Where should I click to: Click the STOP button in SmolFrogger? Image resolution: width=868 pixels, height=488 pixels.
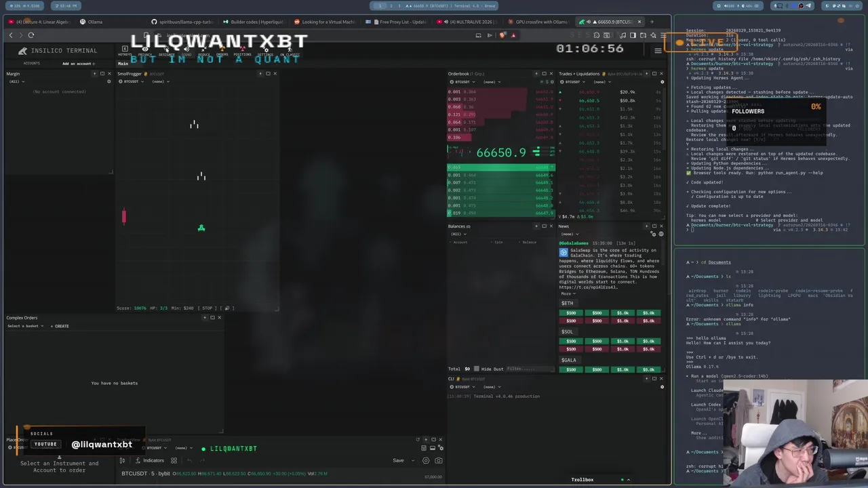coord(207,308)
